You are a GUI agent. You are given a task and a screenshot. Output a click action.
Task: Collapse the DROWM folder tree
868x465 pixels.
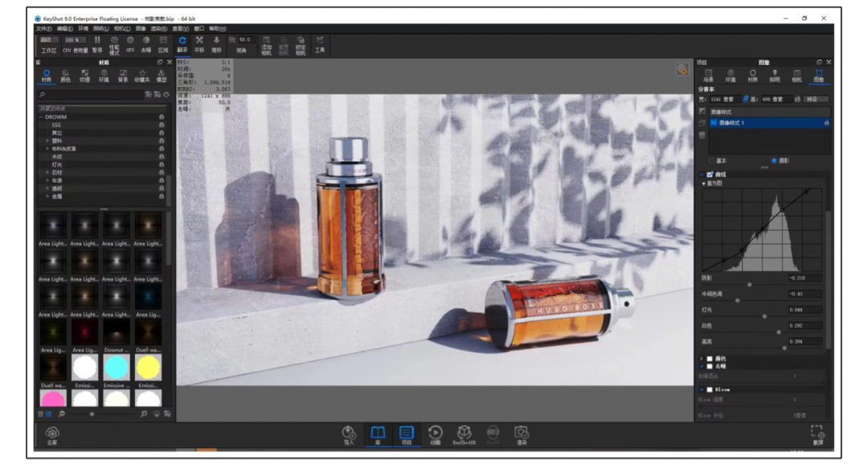41,117
